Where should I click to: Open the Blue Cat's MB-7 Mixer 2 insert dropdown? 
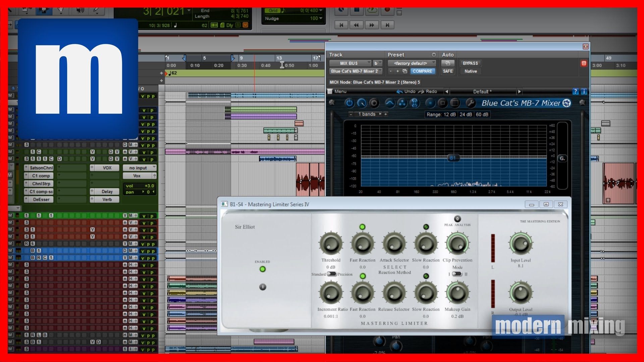pyautogui.click(x=356, y=71)
